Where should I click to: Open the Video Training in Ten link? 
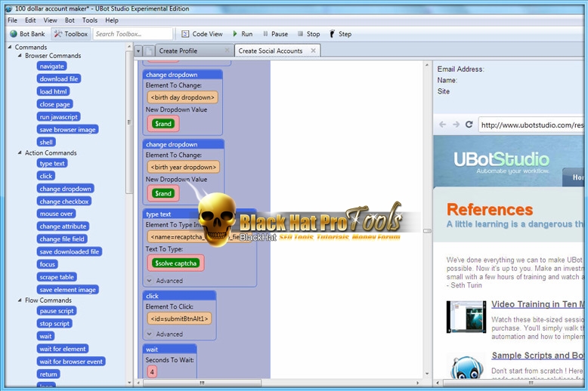click(537, 304)
